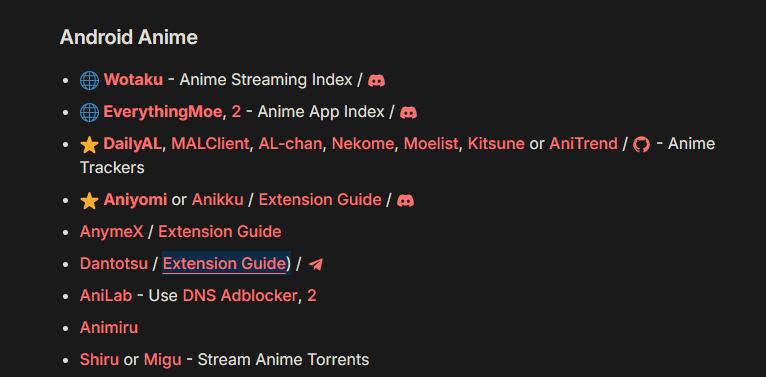Open the highlighted Dantotsu Extension Guide link
This screenshot has height=377, width=766.
click(224, 264)
